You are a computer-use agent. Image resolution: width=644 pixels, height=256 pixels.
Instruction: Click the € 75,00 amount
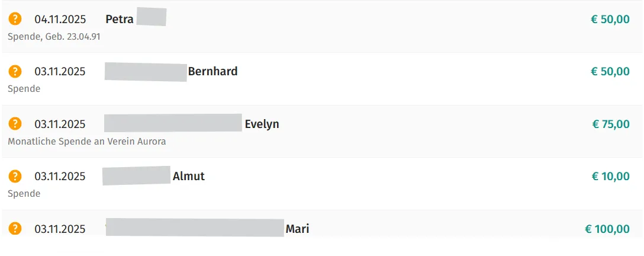[x=611, y=124]
